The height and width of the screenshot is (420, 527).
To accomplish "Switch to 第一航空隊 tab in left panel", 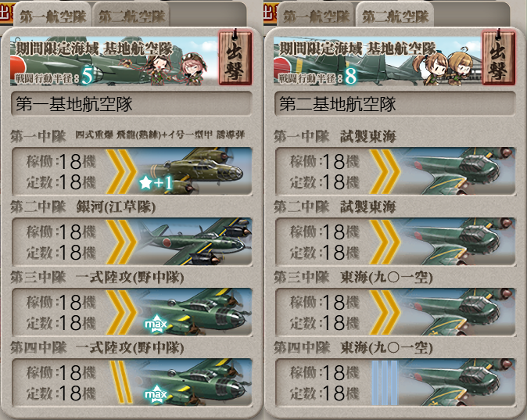I will point(52,16).
